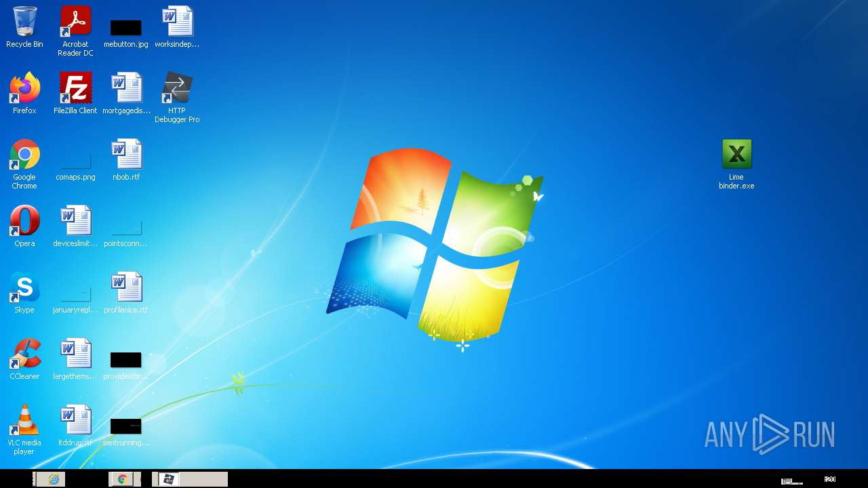Image resolution: width=868 pixels, height=488 pixels.
Task: Select the profilenice.rtf document
Action: [x=126, y=293]
